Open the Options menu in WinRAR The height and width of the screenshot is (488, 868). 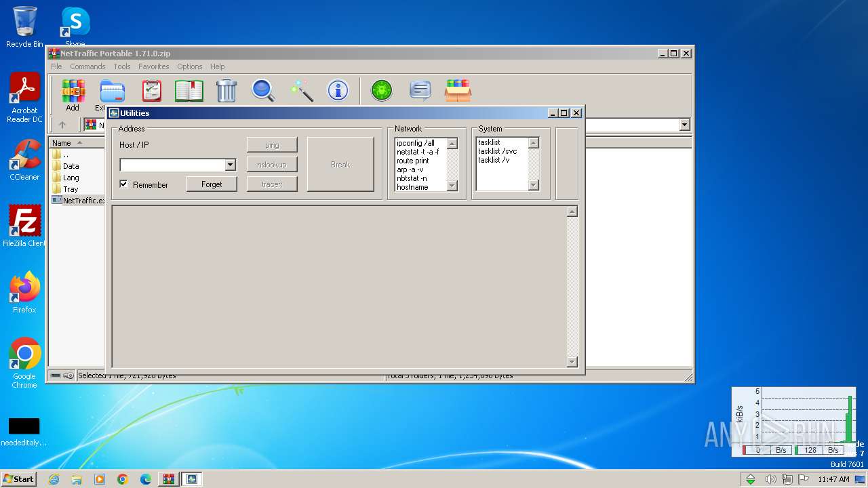190,66
